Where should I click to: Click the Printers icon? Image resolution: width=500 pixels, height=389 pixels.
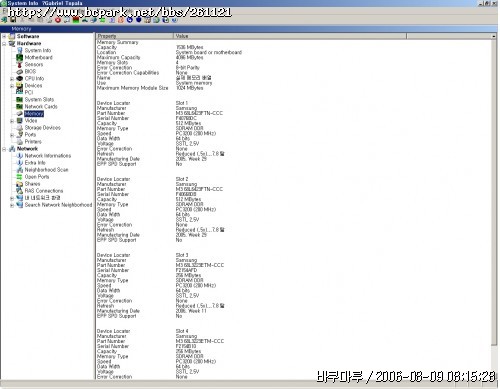[20, 142]
